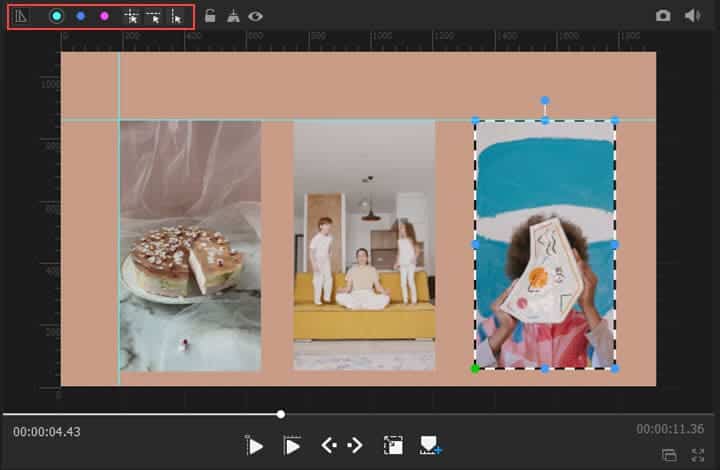Click the playhead handle on progress bar
The width and height of the screenshot is (720, 470).
(x=281, y=414)
